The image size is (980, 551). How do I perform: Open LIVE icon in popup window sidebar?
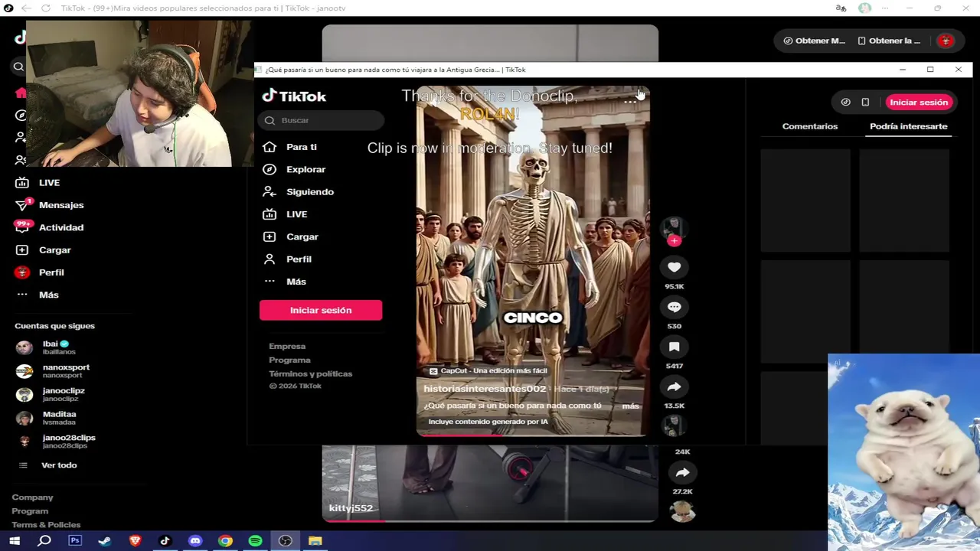[x=269, y=214]
